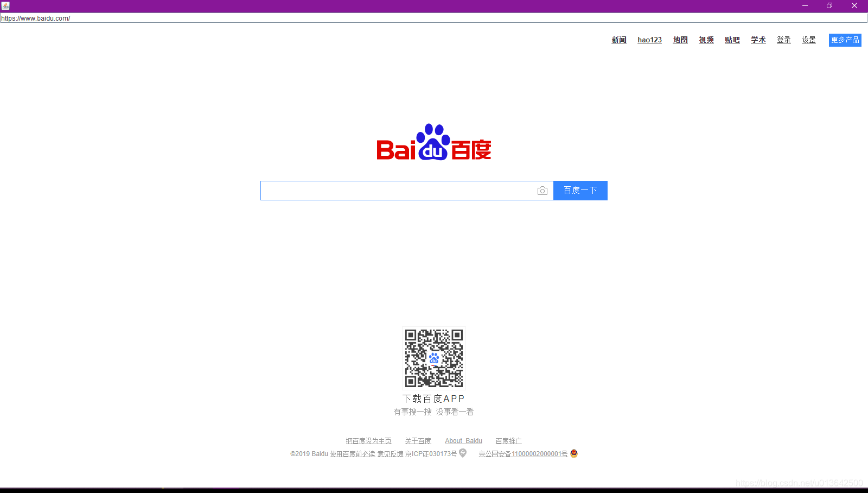Click the 更多产品 button
This screenshot has width=868, height=493.
(844, 40)
